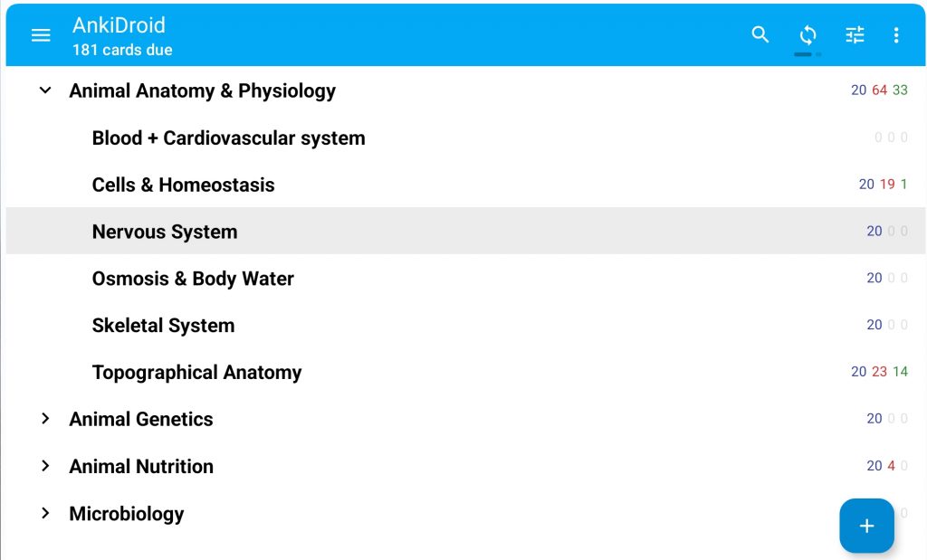
Task: Click the Animal Genetics deck name
Action: (141, 419)
